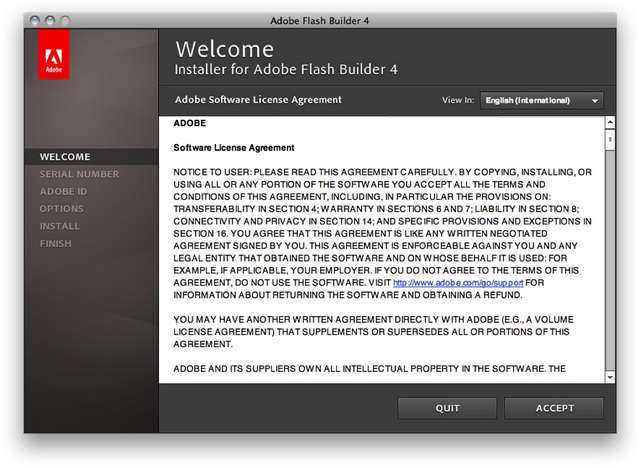The image size is (640, 468).
Task: Click the "NOTICE TO USER" paragraph text
Action: pos(382,233)
